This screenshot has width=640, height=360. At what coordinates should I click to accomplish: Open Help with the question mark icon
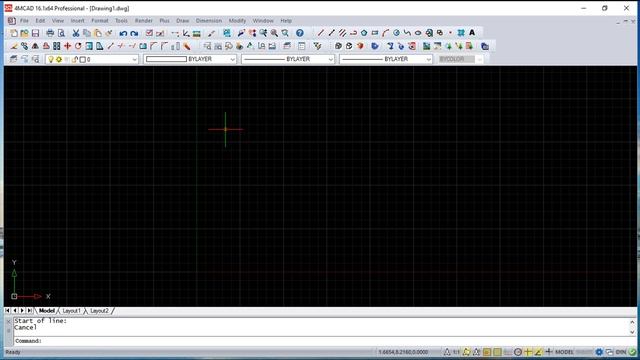click(300, 33)
